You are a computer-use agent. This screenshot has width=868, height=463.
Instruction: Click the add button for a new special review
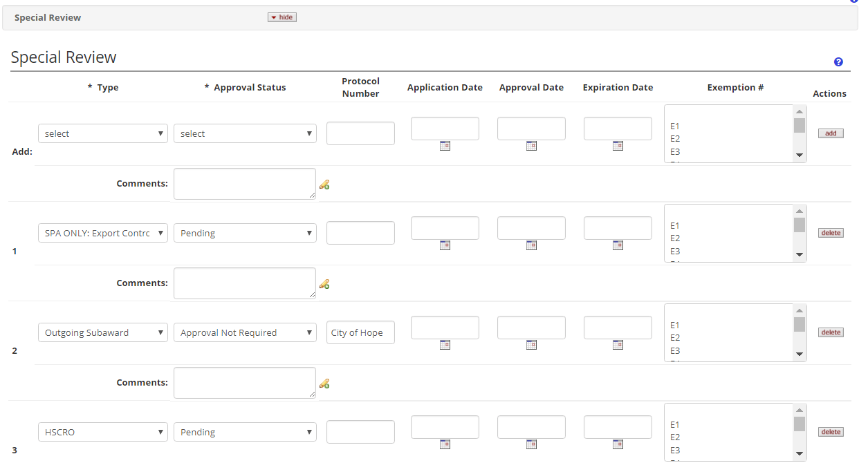click(x=831, y=133)
